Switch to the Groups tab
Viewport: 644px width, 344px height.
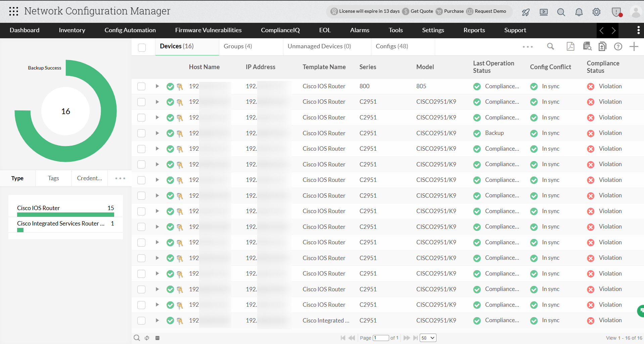pos(238,46)
